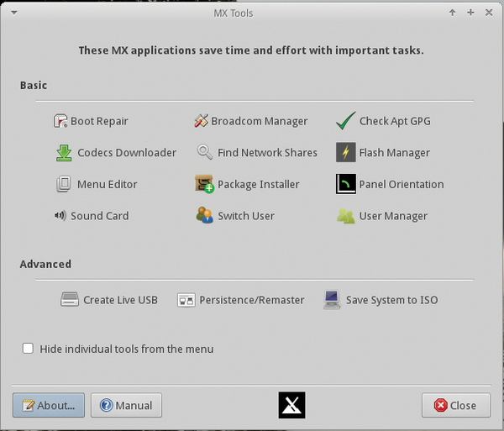
Task: Launch Broadcom Manager via its label
Action: pyautogui.click(x=260, y=121)
